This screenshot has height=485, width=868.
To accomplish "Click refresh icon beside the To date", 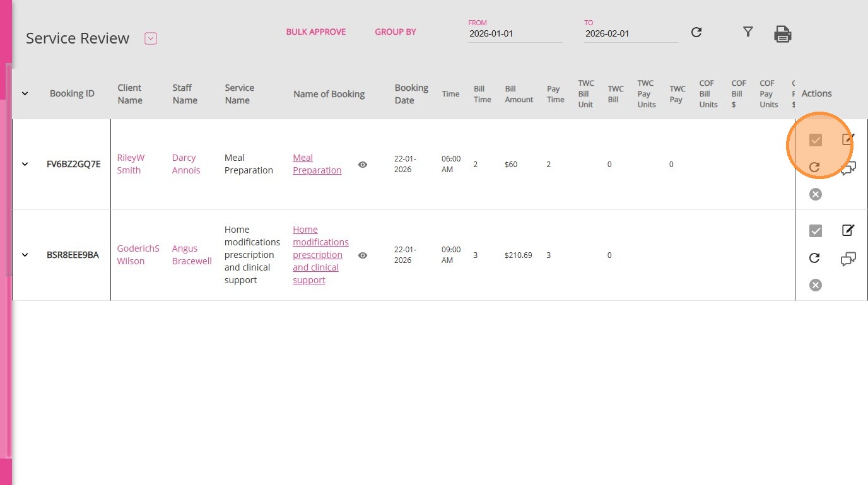I will (696, 32).
